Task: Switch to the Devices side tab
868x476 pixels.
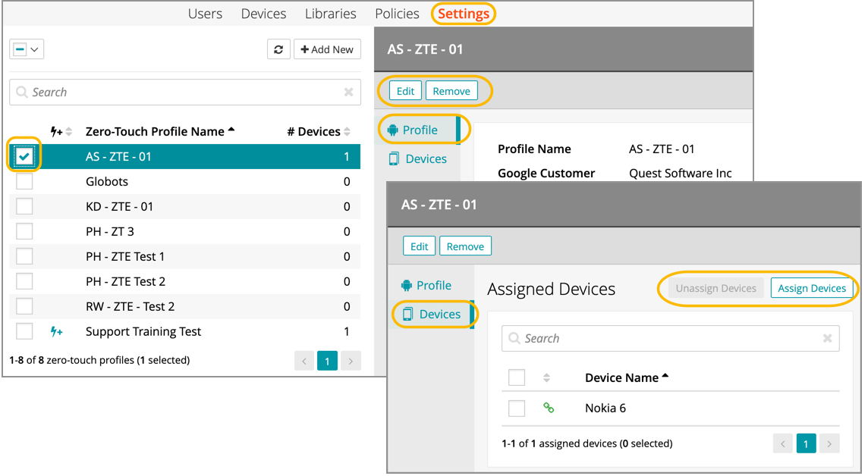Action: [x=439, y=315]
